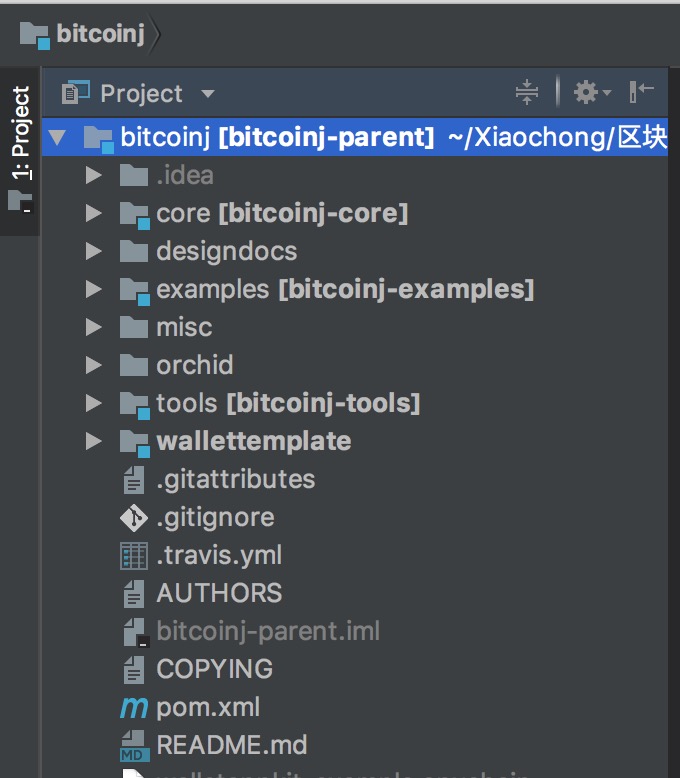The image size is (680, 778).
Task: Click the .gitignore git icon
Action: tap(133, 517)
